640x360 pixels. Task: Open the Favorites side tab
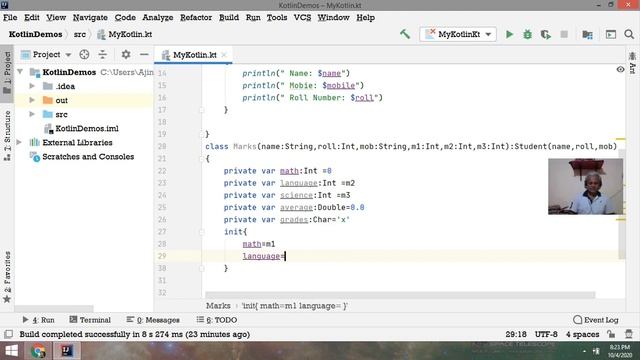[x=7, y=277]
